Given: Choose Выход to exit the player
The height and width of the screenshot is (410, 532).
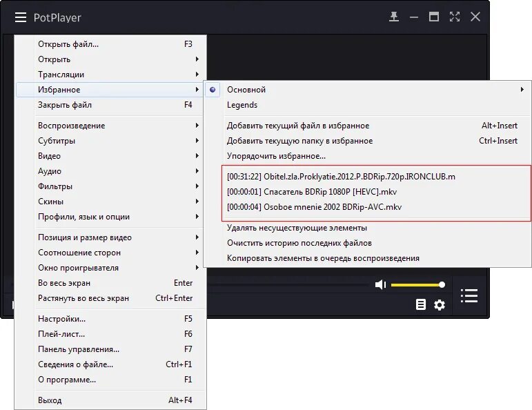Looking at the screenshot, I should coord(111,400).
